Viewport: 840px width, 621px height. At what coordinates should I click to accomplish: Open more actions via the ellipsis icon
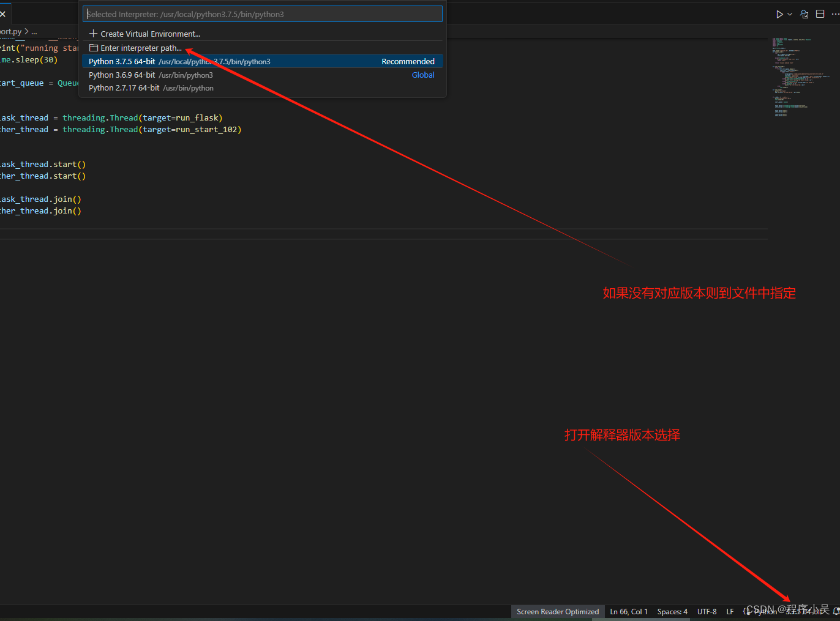tap(835, 13)
